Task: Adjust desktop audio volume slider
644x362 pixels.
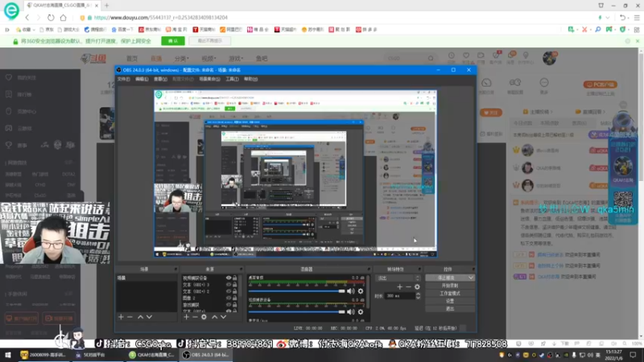Action: coord(296,291)
